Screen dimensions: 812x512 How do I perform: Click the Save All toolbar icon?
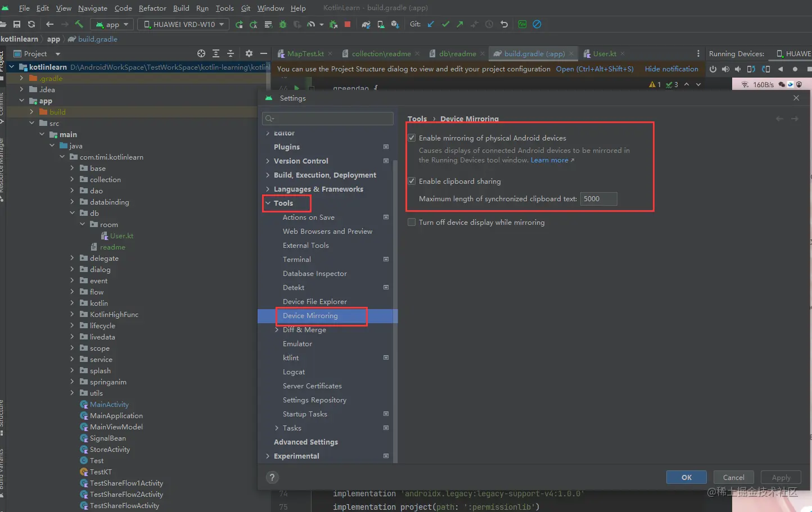17,24
